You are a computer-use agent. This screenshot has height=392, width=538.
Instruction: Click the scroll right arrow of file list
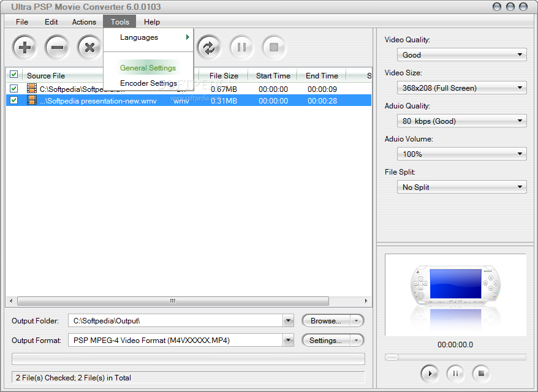[x=366, y=301]
